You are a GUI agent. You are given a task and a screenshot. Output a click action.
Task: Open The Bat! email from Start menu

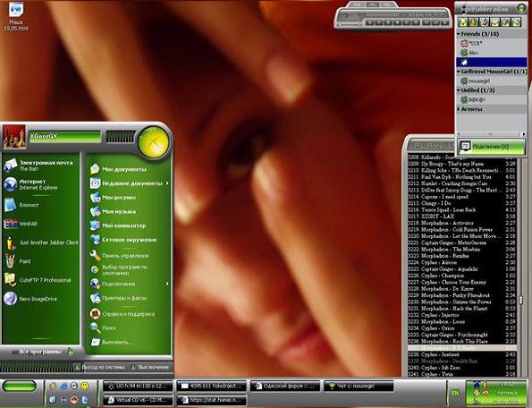coord(40,166)
